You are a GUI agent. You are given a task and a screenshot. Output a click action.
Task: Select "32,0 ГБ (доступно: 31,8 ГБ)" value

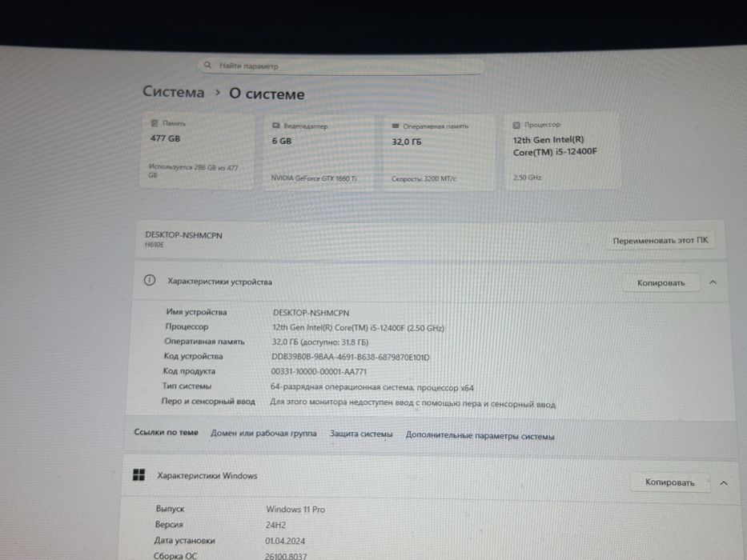319,342
